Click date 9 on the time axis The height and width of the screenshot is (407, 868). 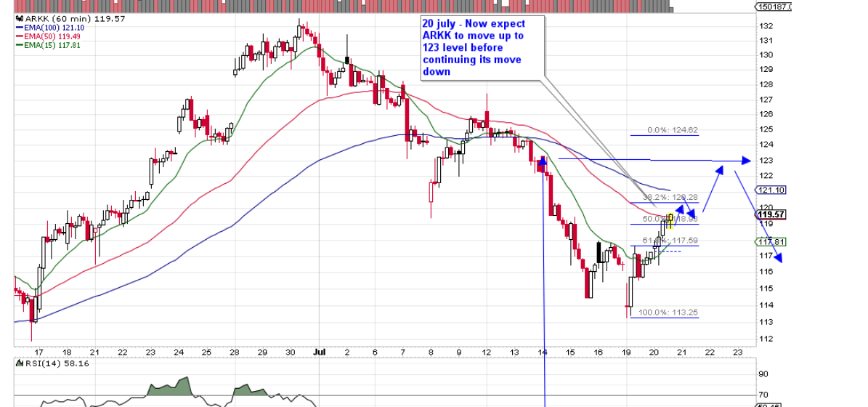coord(458,352)
